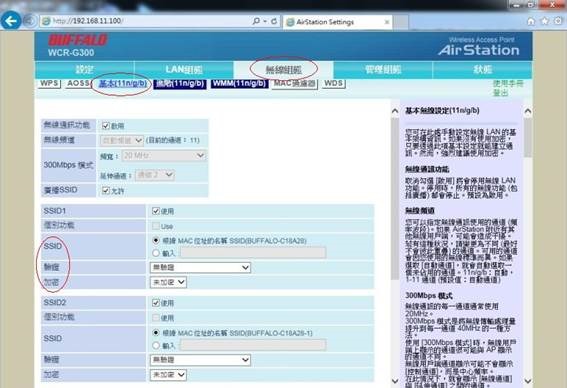The height and width of the screenshot is (388, 567).
Task: Close the AirStation Settings tab
Action: [387, 22]
